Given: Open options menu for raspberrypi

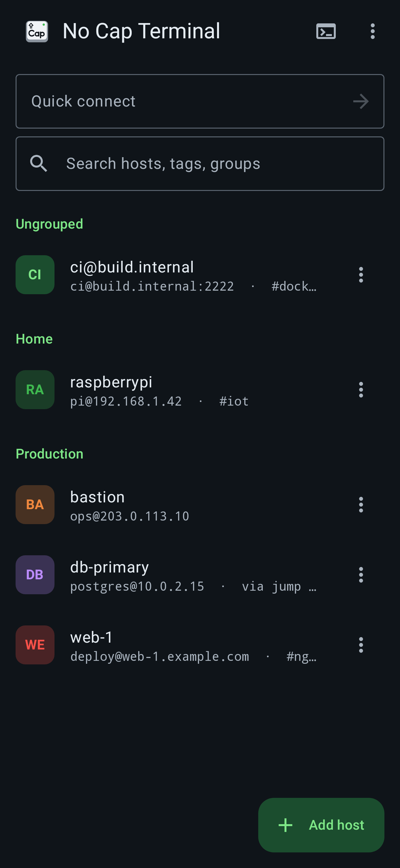Looking at the screenshot, I should point(361,390).
